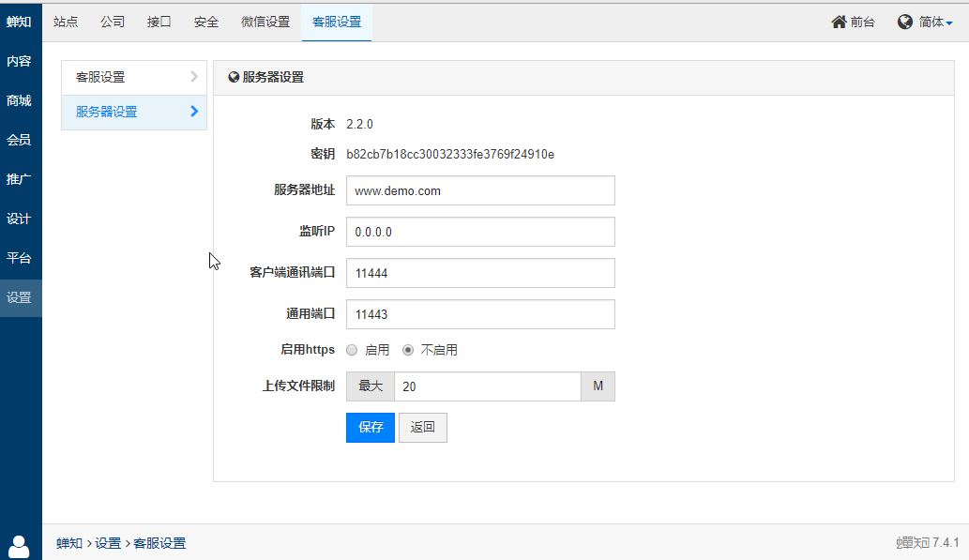Select 服务器设置 in the side menu
969x560 pixels.
134,112
